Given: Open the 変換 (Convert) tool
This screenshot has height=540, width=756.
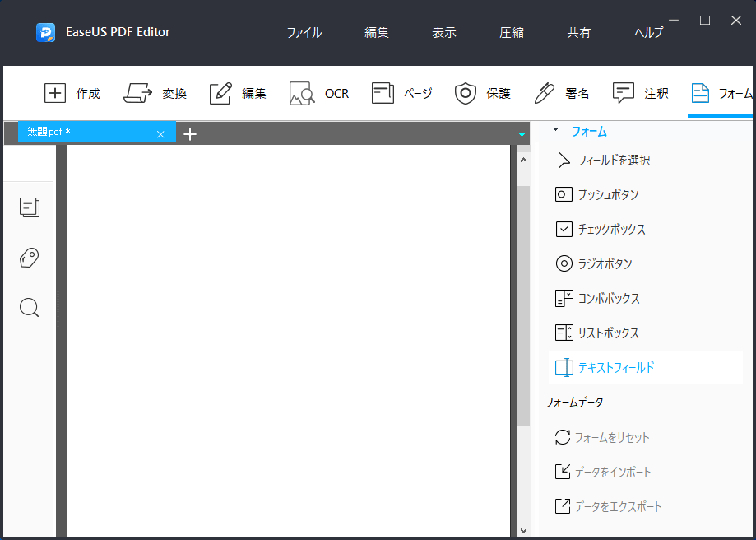Looking at the screenshot, I should pos(138,93).
